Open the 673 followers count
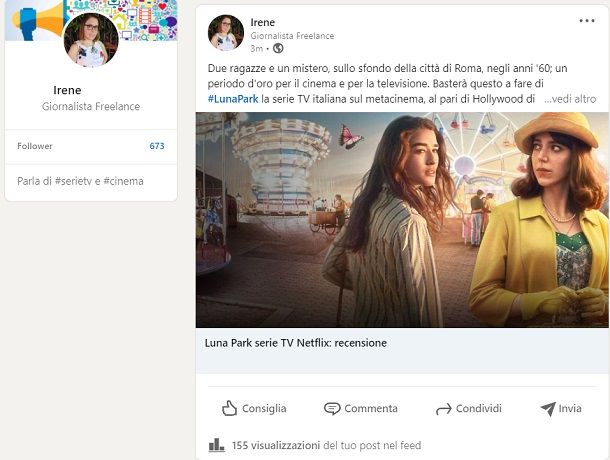 [157, 146]
